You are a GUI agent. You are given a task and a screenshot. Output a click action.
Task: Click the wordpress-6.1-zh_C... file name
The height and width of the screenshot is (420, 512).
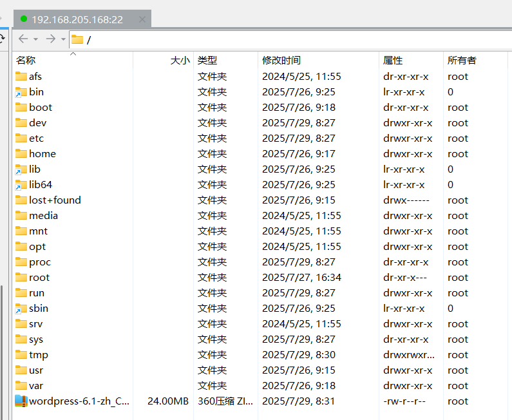click(x=79, y=401)
